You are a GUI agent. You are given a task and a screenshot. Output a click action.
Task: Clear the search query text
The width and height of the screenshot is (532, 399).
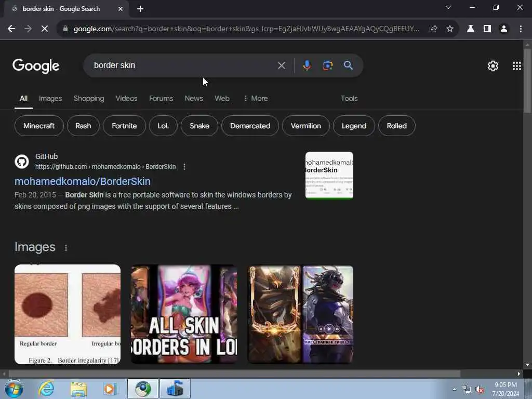pos(281,65)
